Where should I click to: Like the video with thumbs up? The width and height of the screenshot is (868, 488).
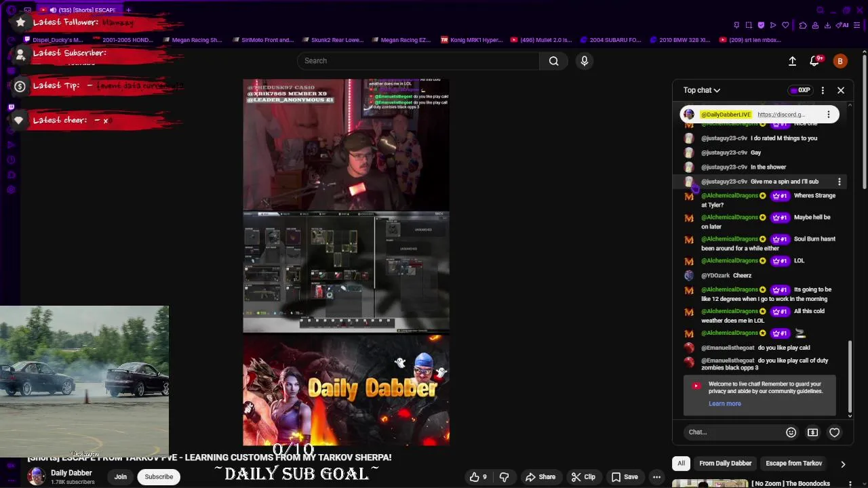point(479,476)
